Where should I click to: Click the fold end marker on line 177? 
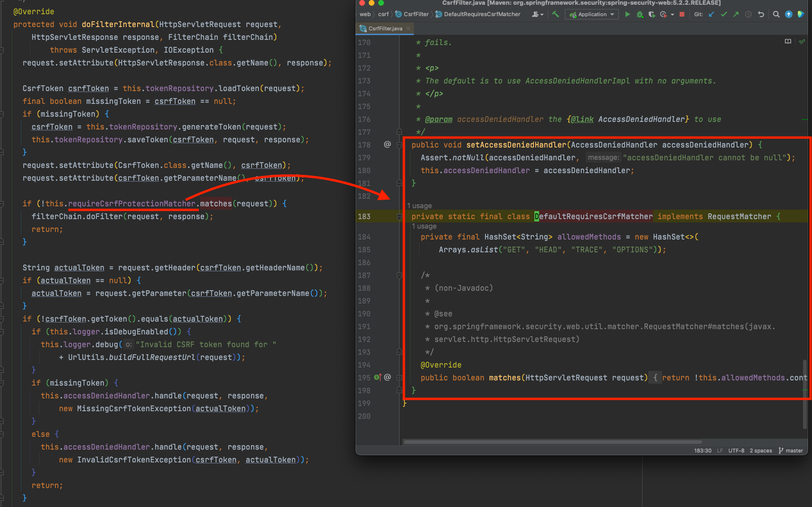(399, 131)
